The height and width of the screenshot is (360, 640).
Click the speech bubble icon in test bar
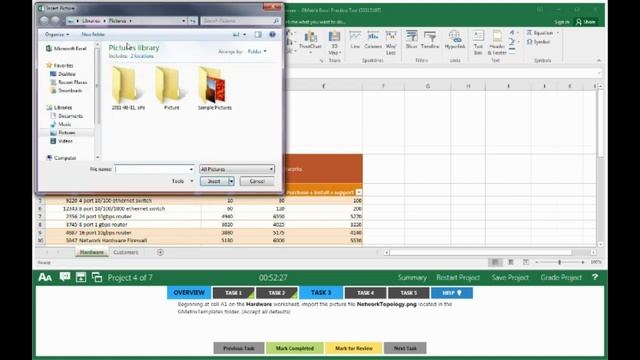pyautogui.click(x=64, y=277)
